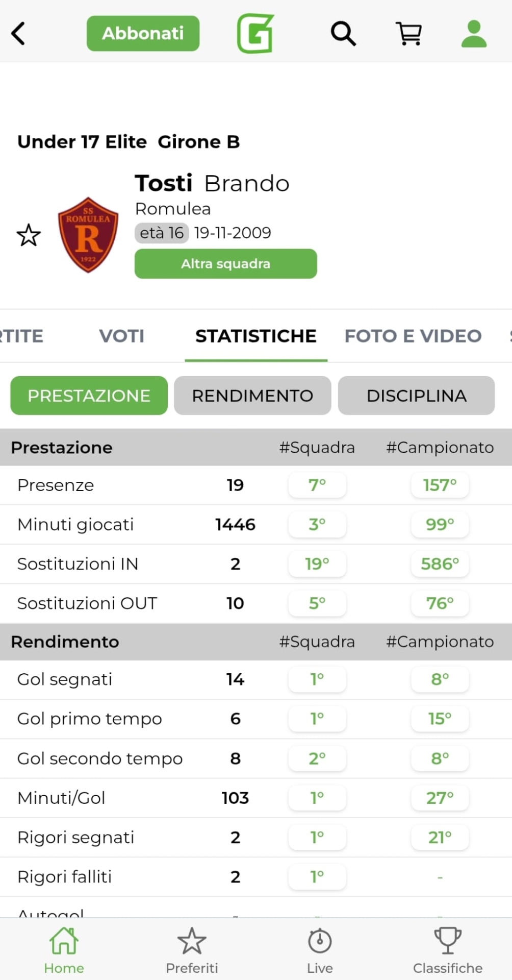This screenshot has height=980, width=512.
Task: Switch to the FOTO E VIDEO tab
Action: pos(413,336)
